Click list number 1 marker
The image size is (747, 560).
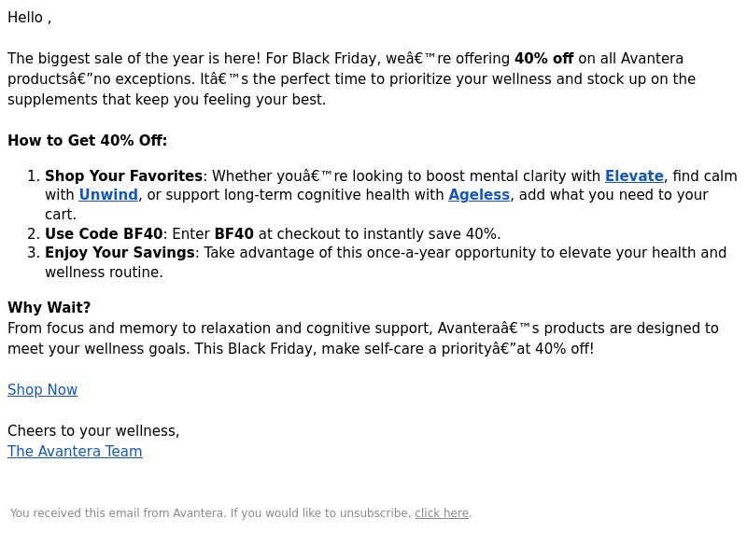click(x=34, y=176)
